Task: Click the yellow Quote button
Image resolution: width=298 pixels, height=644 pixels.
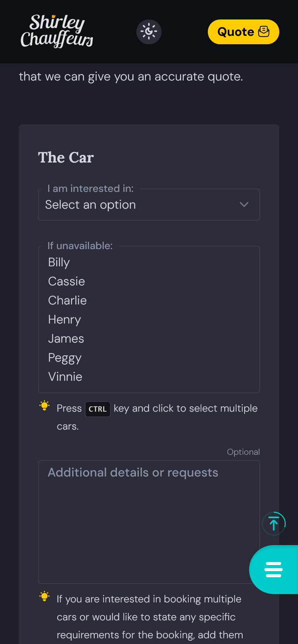Action: (243, 32)
